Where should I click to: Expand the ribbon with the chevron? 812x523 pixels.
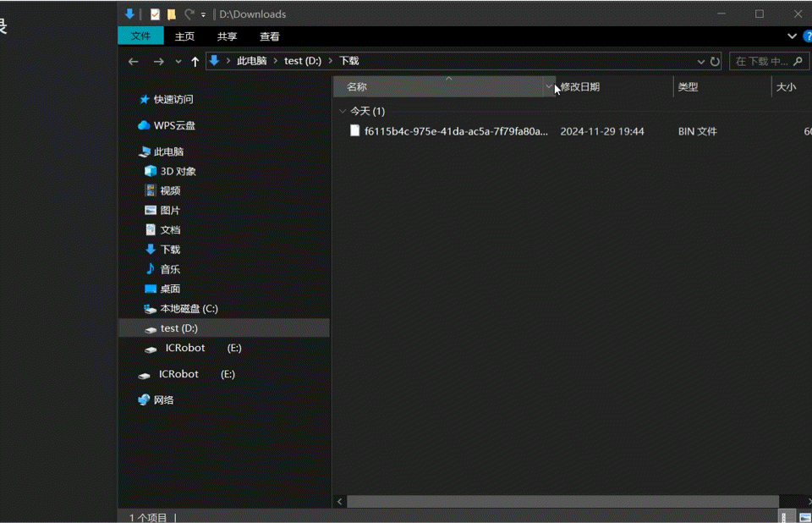click(792, 36)
